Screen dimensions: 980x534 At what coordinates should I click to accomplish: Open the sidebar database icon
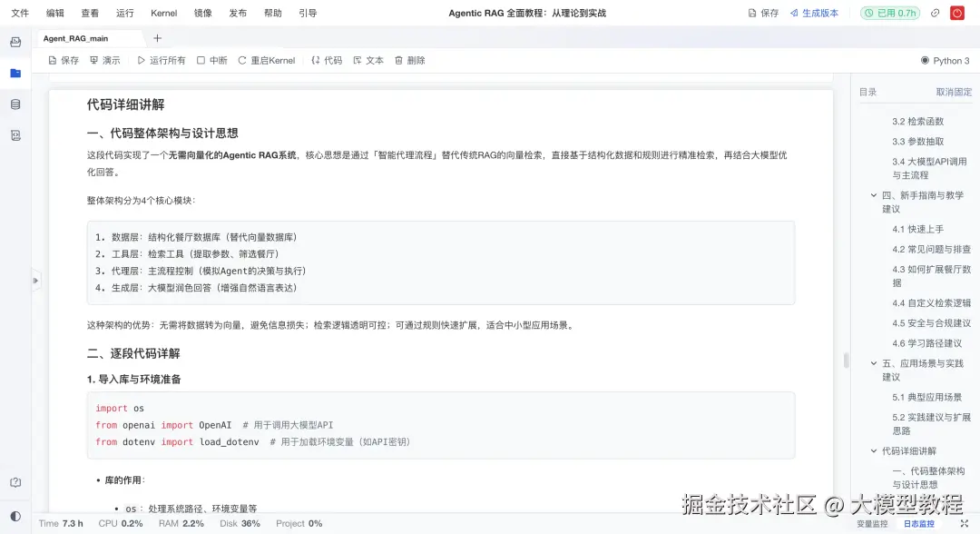[15, 104]
